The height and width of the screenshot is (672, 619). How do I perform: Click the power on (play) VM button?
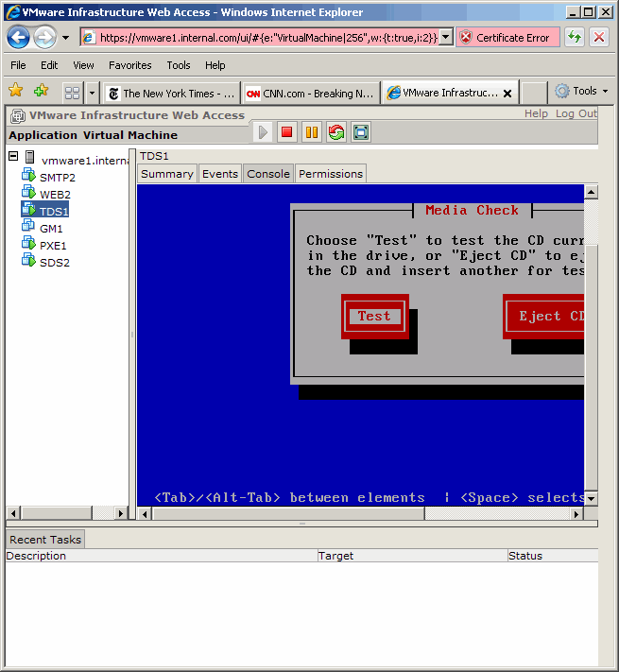[264, 132]
